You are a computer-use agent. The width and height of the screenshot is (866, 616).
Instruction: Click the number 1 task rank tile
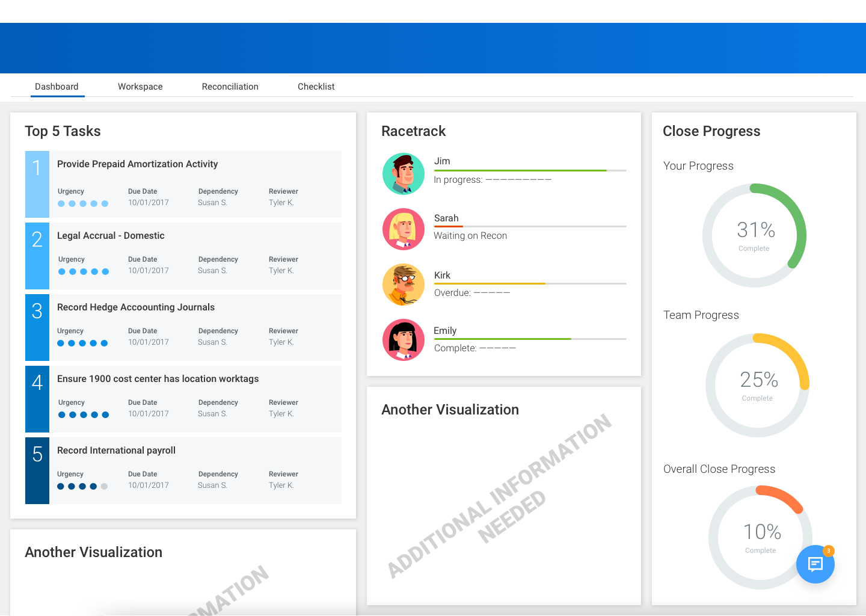point(37,184)
